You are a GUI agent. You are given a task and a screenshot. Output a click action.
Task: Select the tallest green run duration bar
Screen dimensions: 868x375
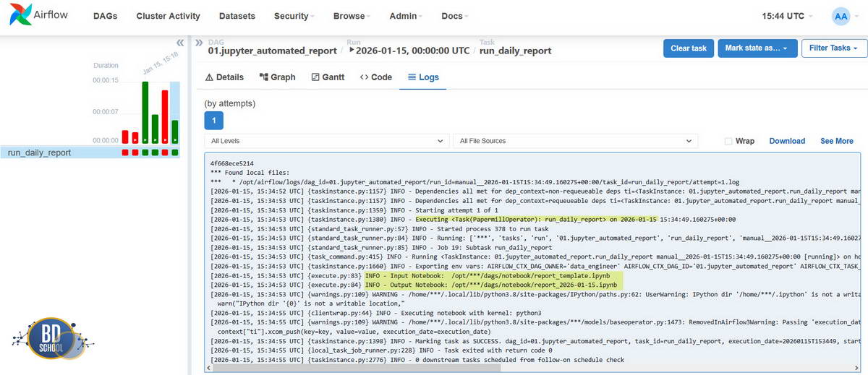click(145, 112)
